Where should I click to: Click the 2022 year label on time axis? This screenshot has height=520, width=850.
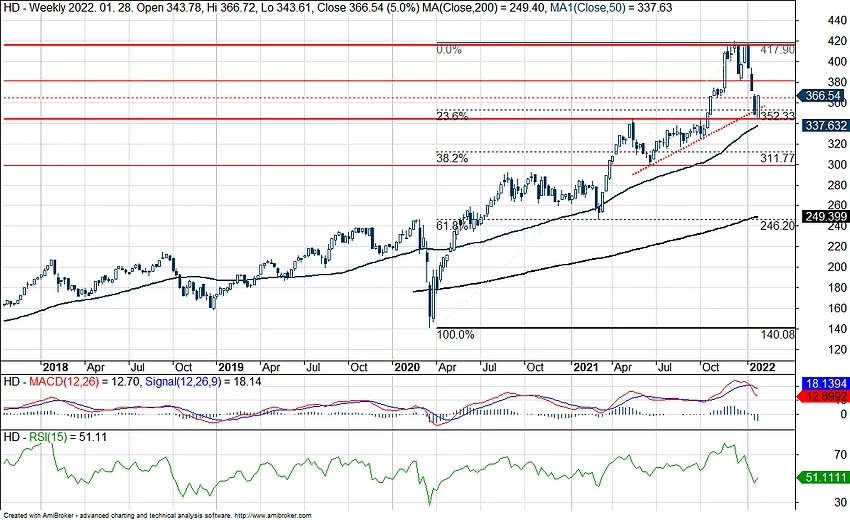click(x=762, y=367)
